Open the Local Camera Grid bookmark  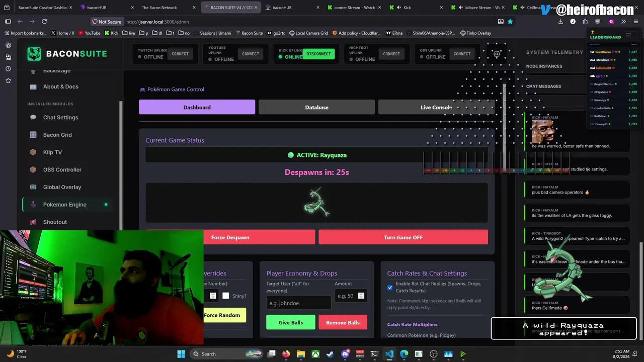pos(308,33)
